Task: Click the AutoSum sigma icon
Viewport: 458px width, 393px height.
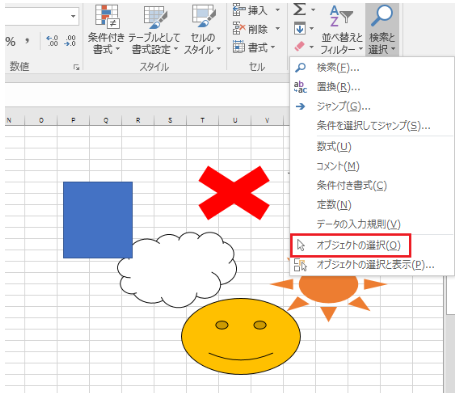Action: coord(299,9)
